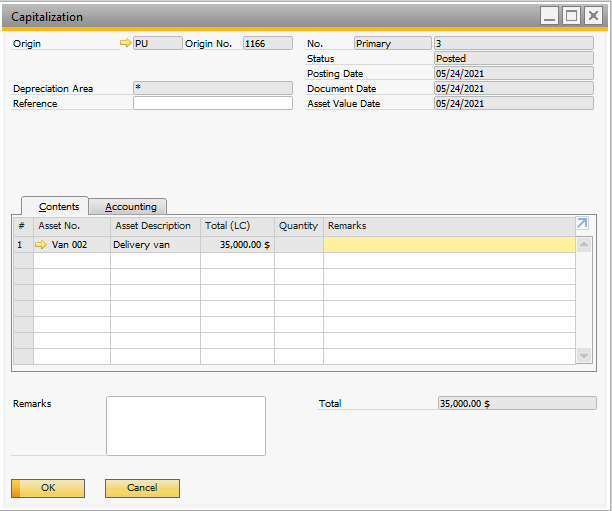Maximize the Capitalization window
The image size is (612, 511).
[571, 16]
